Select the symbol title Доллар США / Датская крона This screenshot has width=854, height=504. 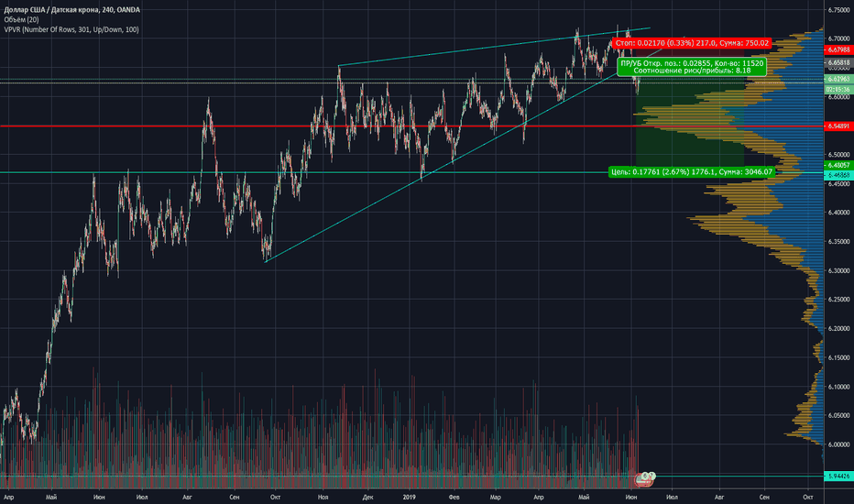click(52, 10)
